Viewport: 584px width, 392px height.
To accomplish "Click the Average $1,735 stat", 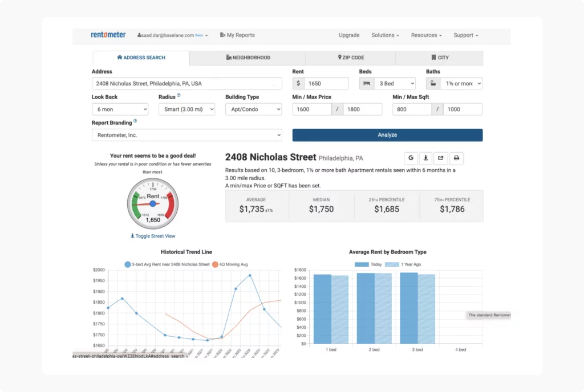I will click(x=256, y=206).
